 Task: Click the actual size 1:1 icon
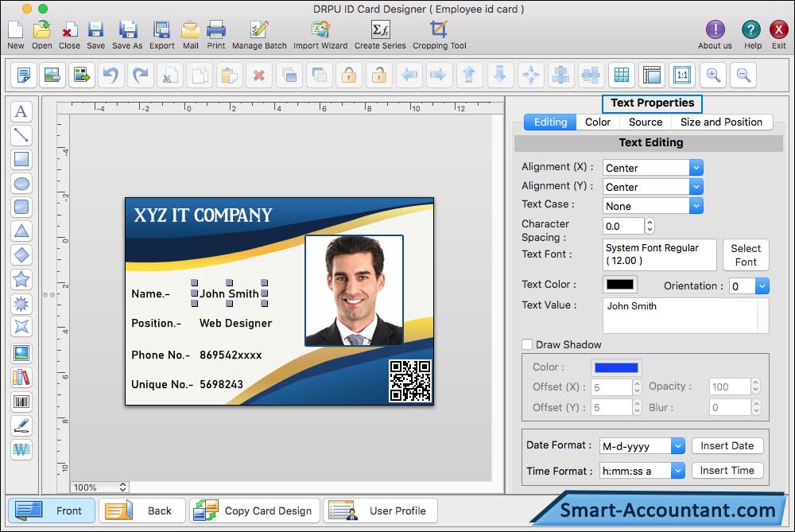coord(682,75)
